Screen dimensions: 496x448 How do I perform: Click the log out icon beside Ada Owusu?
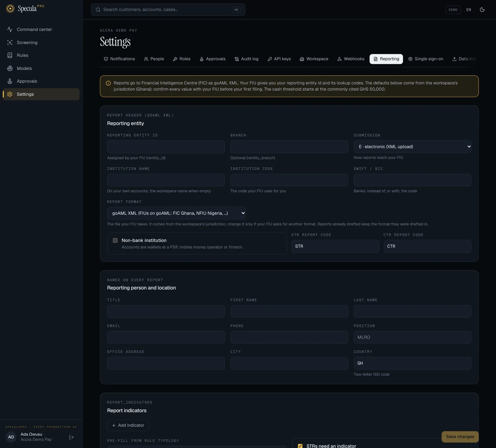coord(71,437)
